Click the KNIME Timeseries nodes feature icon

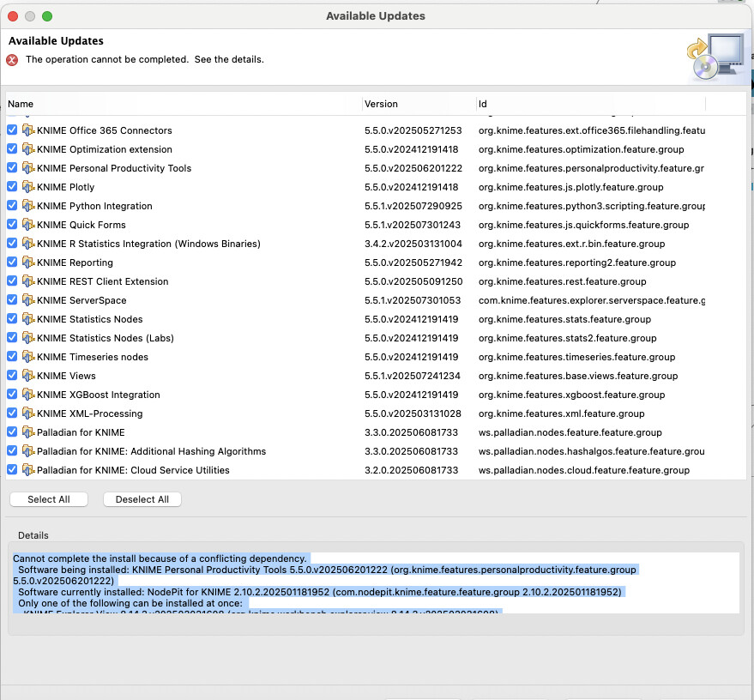point(28,357)
